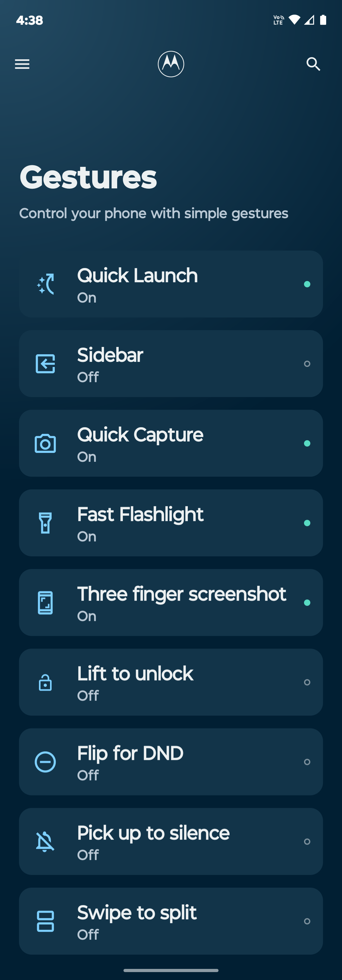Toggle the Fast Flashlight status dot
This screenshot has height=980, width=342.
(x=307, y=523)
